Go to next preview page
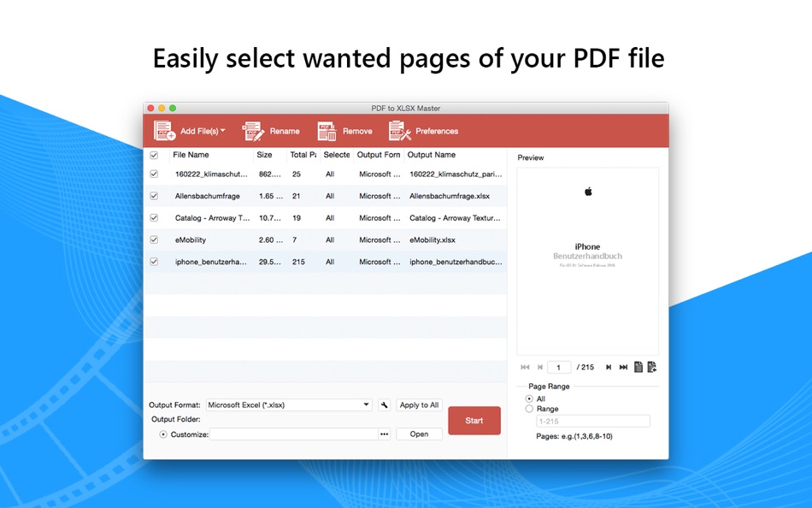This screenshot has height=508, width=812. (609, 367)
